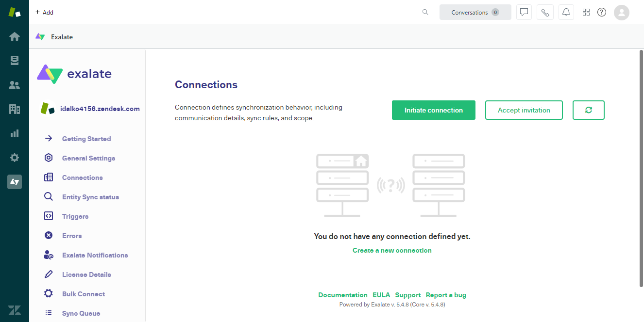
Task: Click Bulk Connect gear icon
Action: click(49, 294)
